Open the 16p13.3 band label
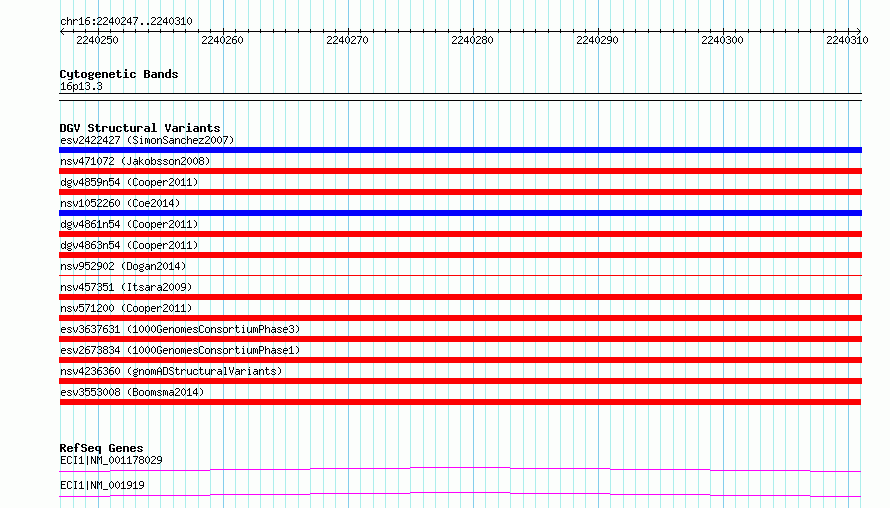The width and height of the screenshot is (890, 508). [81, 86]
